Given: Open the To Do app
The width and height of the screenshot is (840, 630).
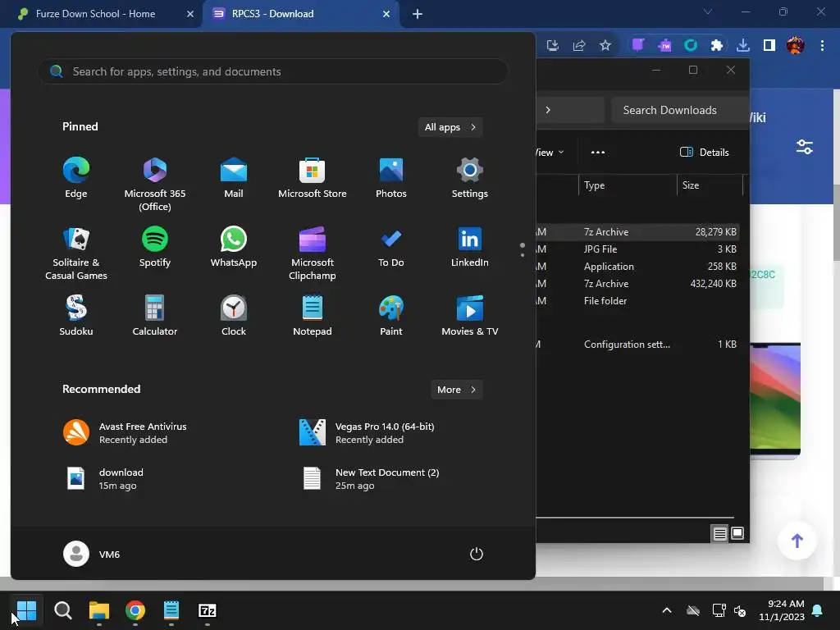Looking at the screenshot, I should pyautogui.click(x=391, y=247).
